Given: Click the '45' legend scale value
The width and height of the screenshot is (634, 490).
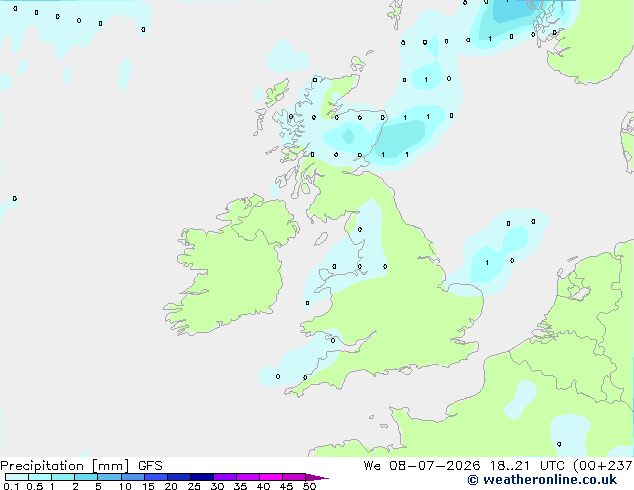Looking at the screenshot, I should coord(286,486).
